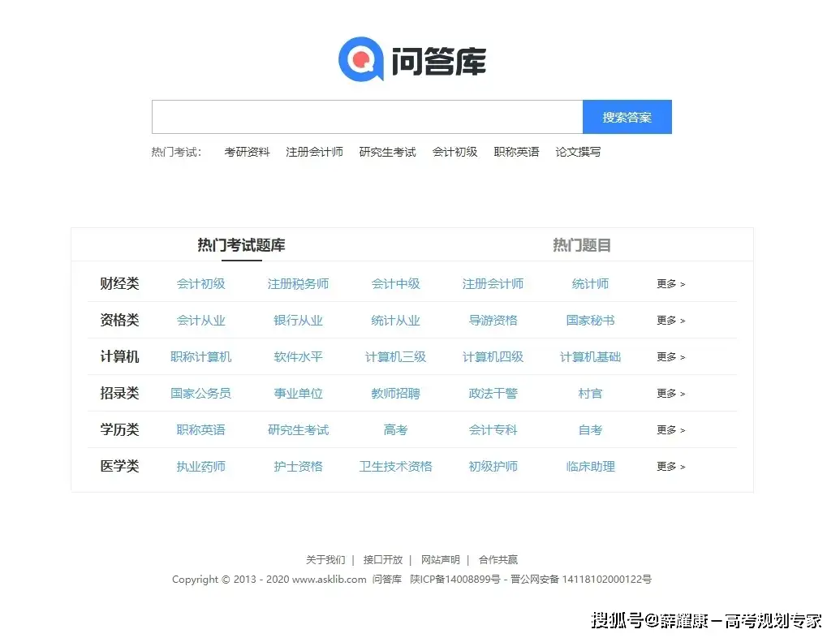Click the 搜索答案 search button

coord(627,116)
